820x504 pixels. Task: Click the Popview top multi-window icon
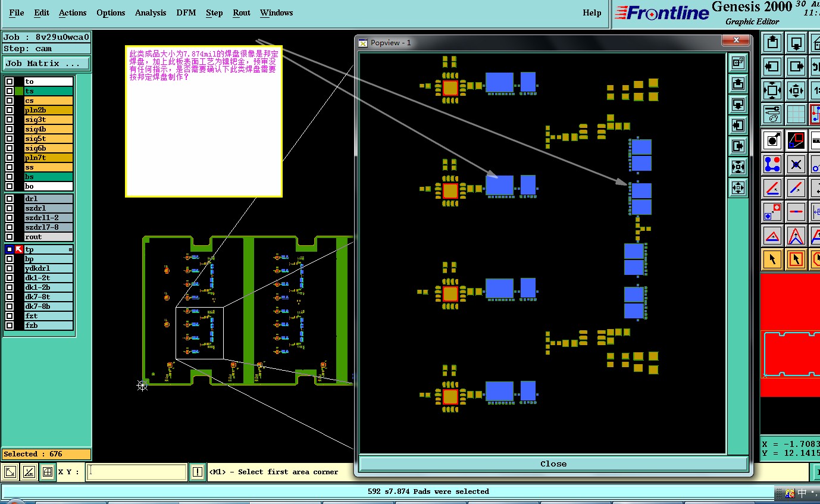coord(738,62)
